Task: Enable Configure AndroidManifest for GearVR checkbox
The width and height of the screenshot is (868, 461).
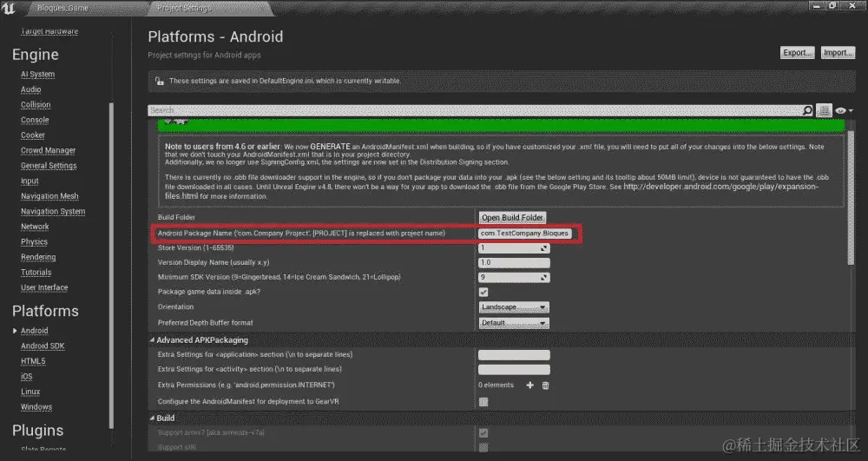Action: (483, 402)
